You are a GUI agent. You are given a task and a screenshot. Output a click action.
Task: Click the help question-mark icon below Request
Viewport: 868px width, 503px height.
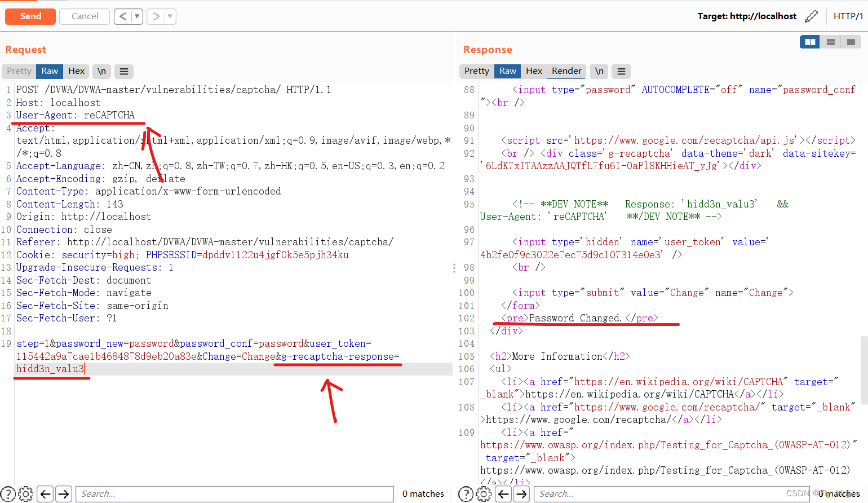(x=7, y=494)
